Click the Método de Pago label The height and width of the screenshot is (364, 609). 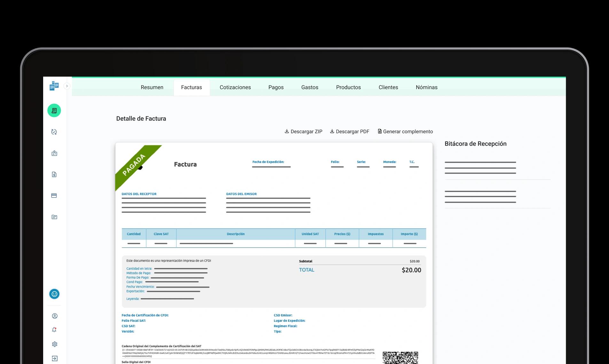tap(139, 273)
